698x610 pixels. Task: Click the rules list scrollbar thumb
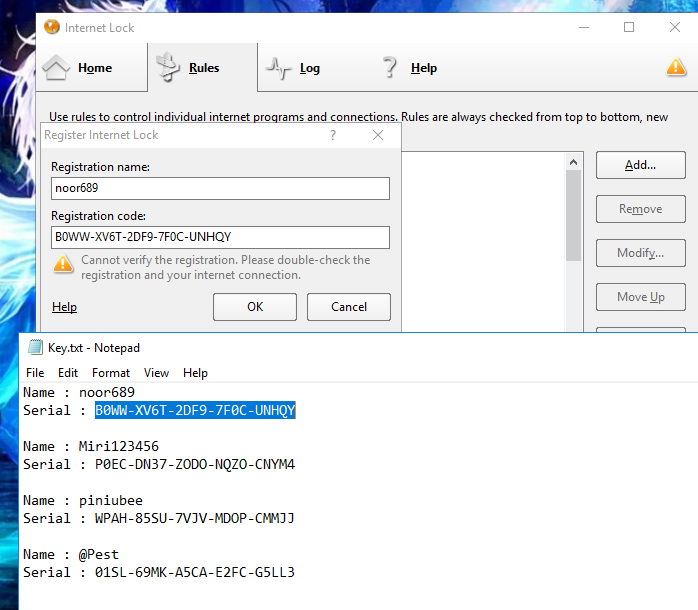pyautogui.click(x=573, y=216)
